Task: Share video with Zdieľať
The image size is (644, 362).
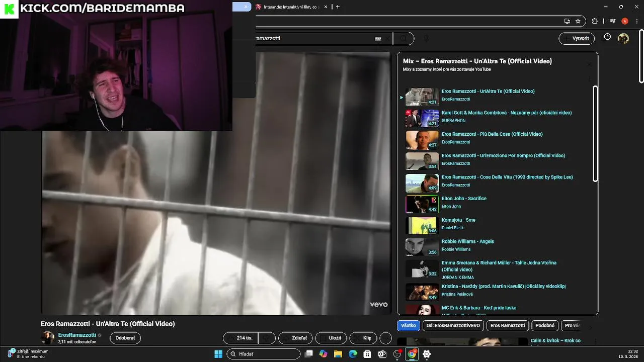Action: pyautogui.click(x=296, y=338)
